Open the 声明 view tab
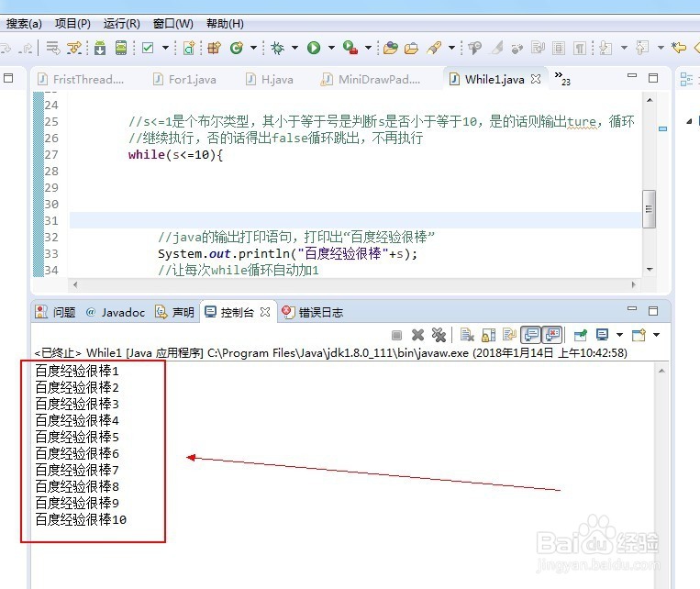Screen dimensions: 700x589 (174, 312)
